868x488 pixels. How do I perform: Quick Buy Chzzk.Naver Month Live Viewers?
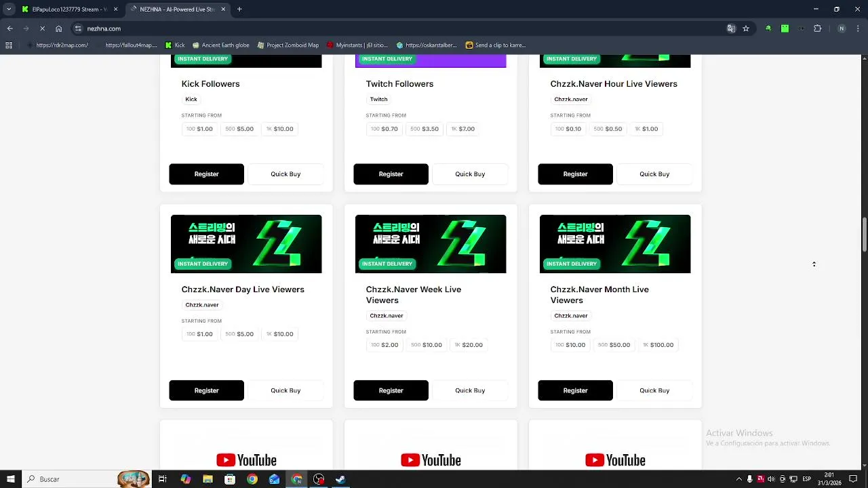[x=654, y=390]
